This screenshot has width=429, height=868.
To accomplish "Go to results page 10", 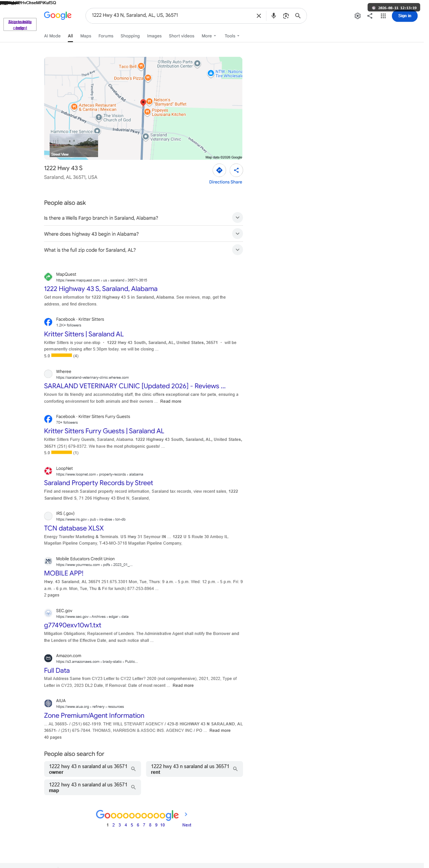I will [163, 825].
